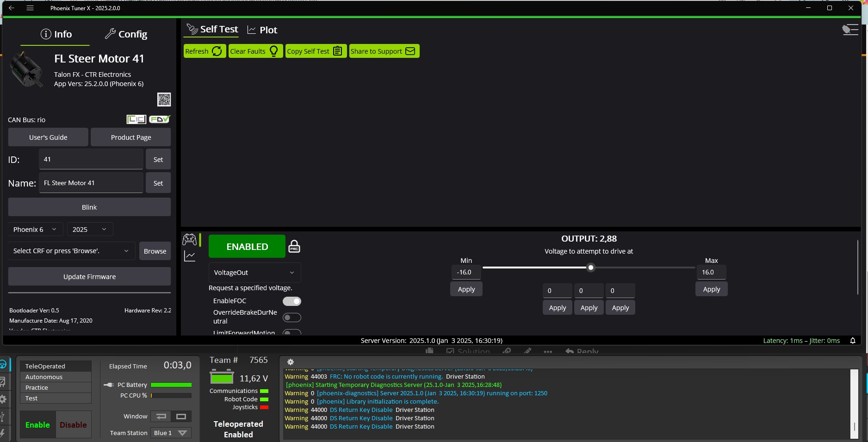868x442 pixels.
Task: Click Enable in Driver Station
Action: coord(37,424)
